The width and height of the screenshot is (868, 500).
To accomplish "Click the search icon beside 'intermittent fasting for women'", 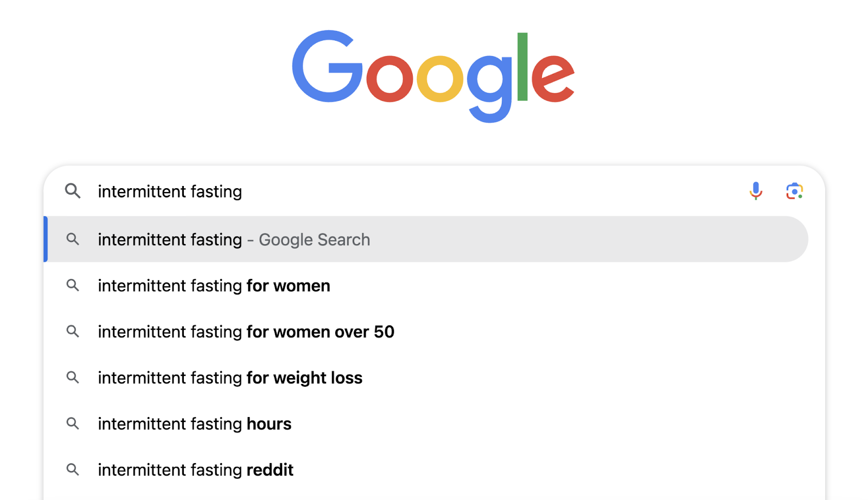I will pyautogui.click(x=73, y=285).
